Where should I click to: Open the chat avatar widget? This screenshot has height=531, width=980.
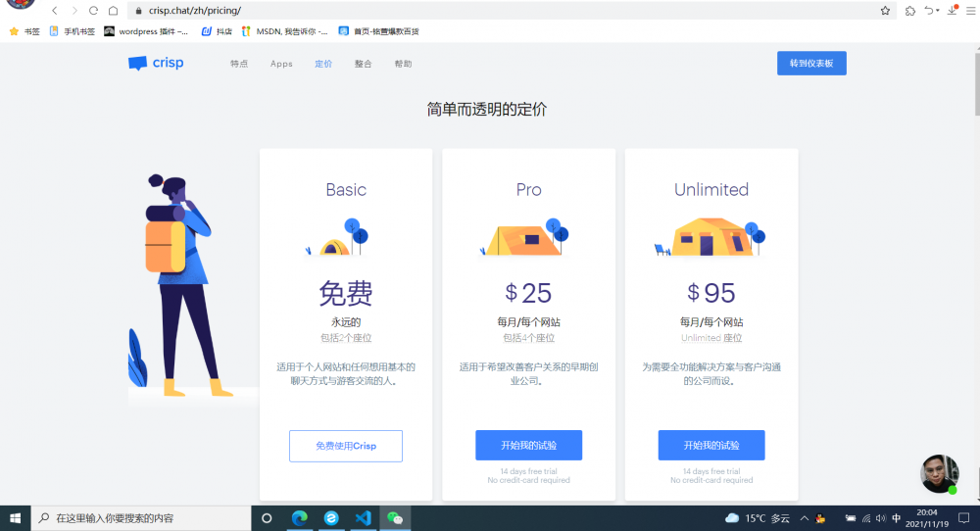(940, 473)
